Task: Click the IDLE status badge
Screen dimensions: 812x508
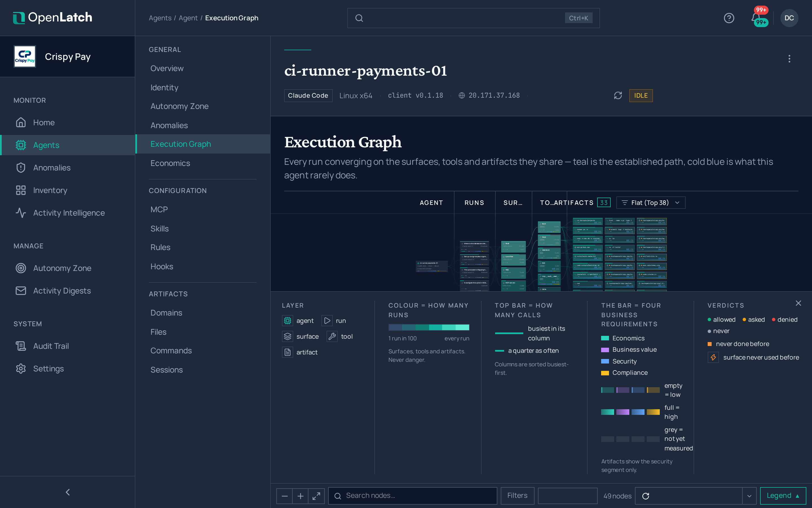Action: pyautogui.click(x=641, y=95)
